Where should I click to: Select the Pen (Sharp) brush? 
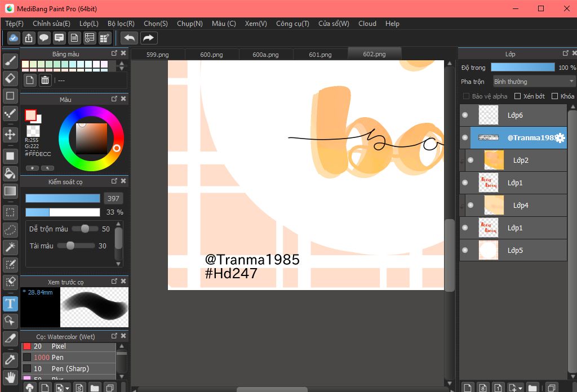69,368
